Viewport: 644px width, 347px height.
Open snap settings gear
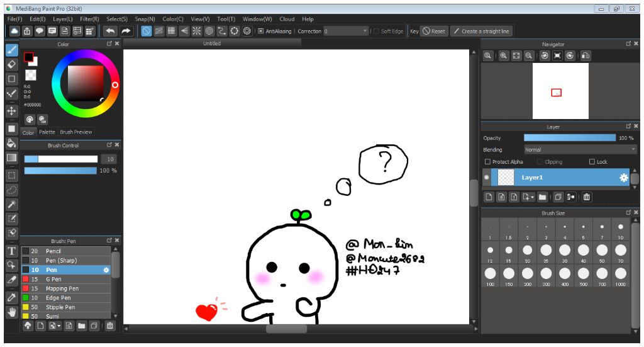click(x=247, y=31)
